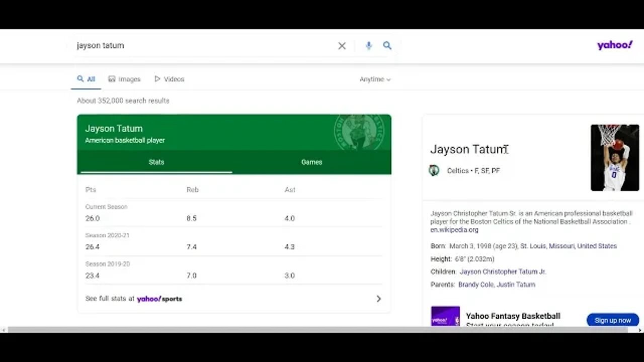Open the Brandy Cole parent link
Image resolution: width=644 pixels, height=362 pixels.
coord(475,285)
